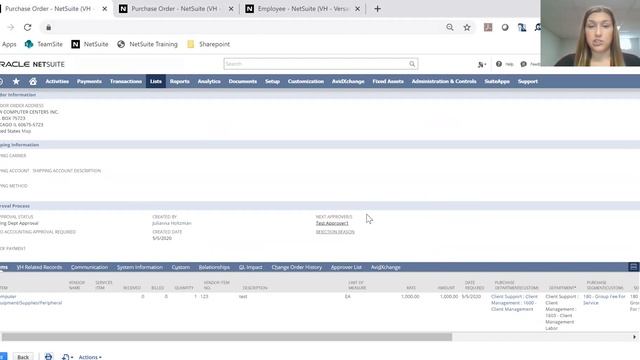Open the Fixed Assets menu
The height and width of the screenshot is (360, 640).
[388, 81]
